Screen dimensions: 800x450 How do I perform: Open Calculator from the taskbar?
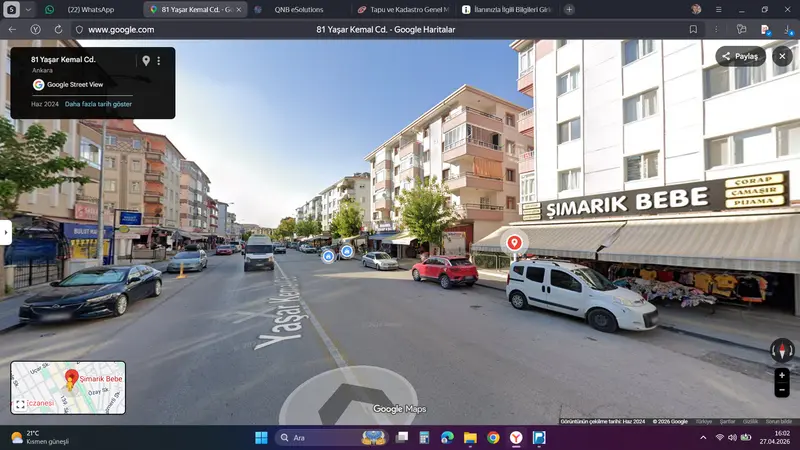(424, 437)
